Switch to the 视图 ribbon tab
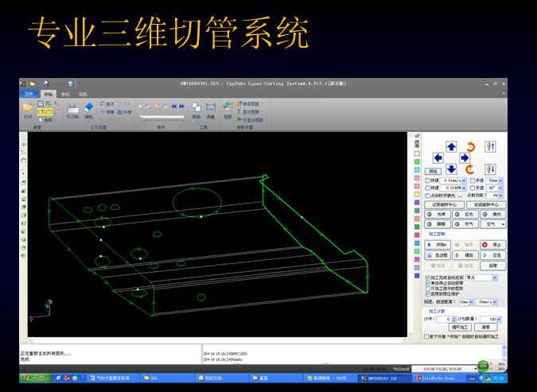 (83, 94)
